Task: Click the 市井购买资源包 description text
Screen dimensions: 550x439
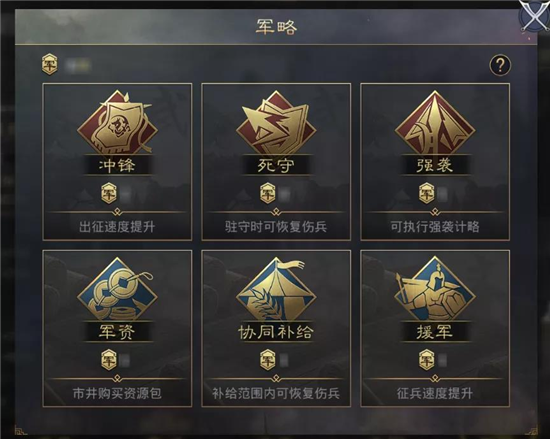Action: click(x=117, y=393)
